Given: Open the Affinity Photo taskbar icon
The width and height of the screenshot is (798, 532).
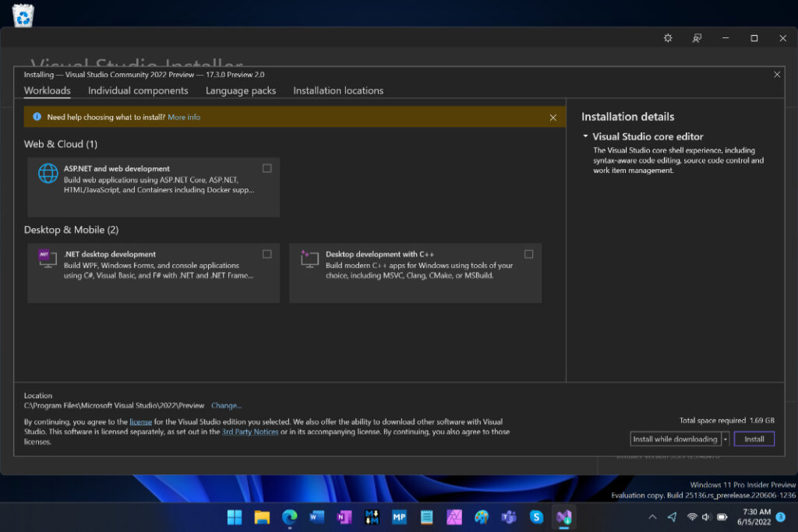Looking at the screenshot, I should click(x=454, y=517).
